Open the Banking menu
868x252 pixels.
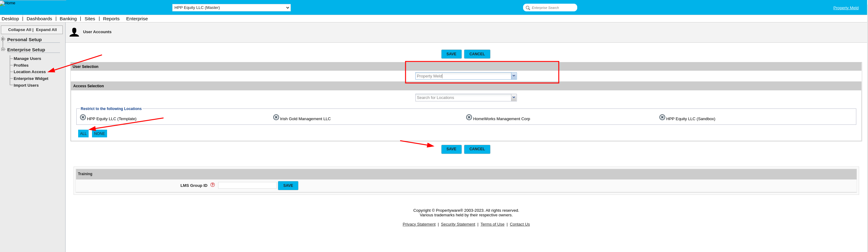pos(68,19)
